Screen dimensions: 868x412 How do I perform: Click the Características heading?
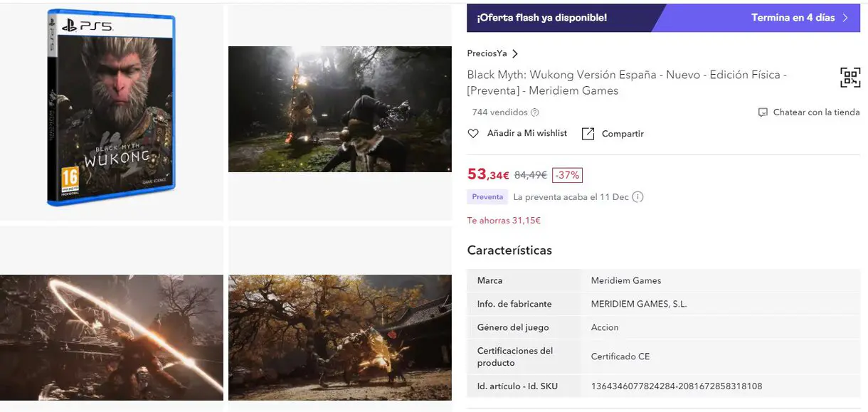[x=509, y=250]
